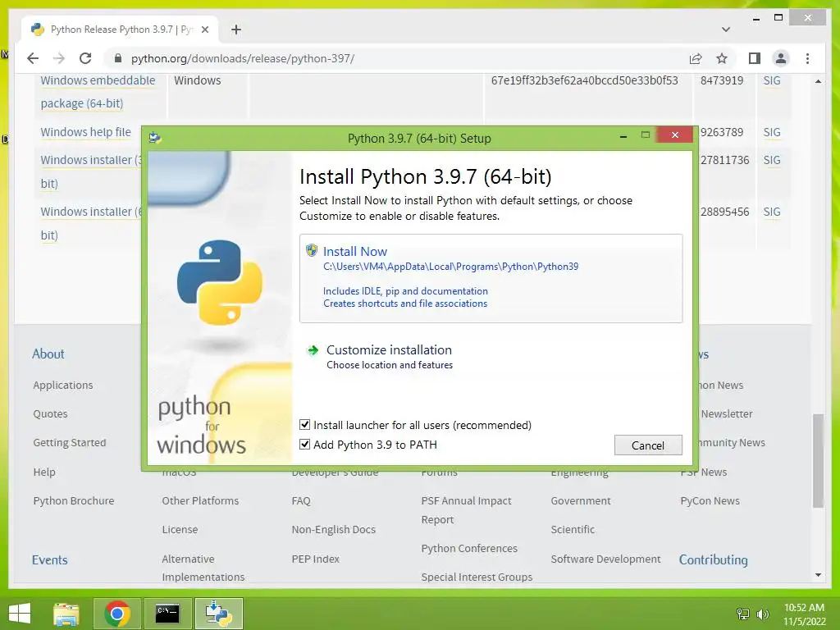Open Chrome tab search chevron
This screenshot has height=630, width=840.
726,30
